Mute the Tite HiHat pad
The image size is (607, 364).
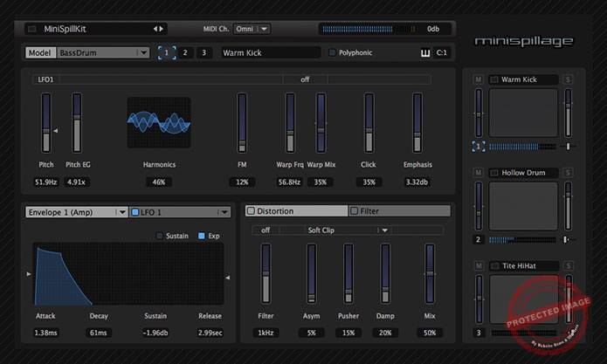[478, 266]
